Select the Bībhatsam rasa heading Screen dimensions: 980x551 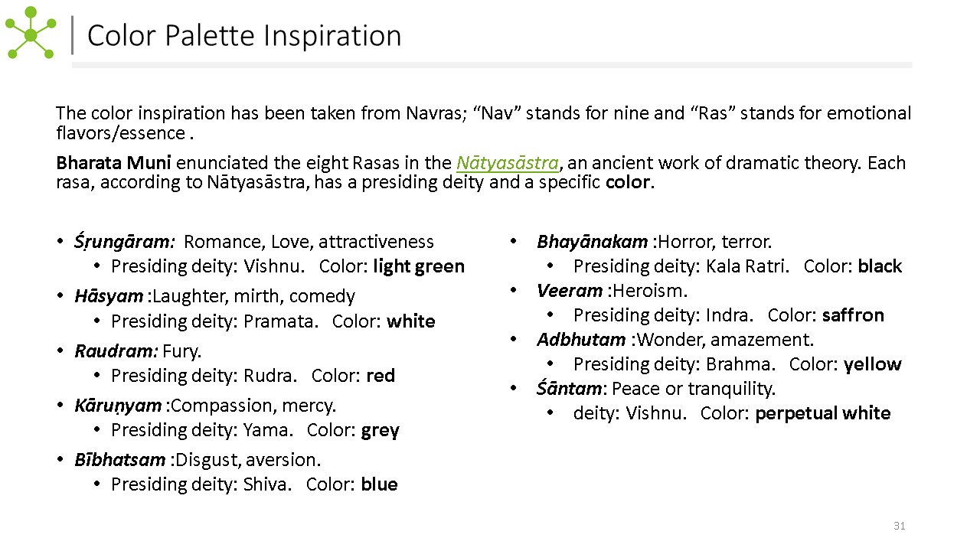[x=119, y=460]
